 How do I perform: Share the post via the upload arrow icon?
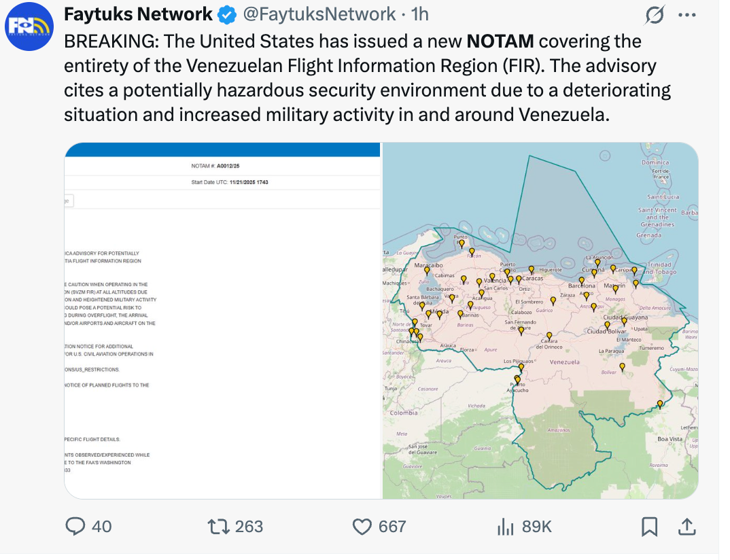click(686, 526)
